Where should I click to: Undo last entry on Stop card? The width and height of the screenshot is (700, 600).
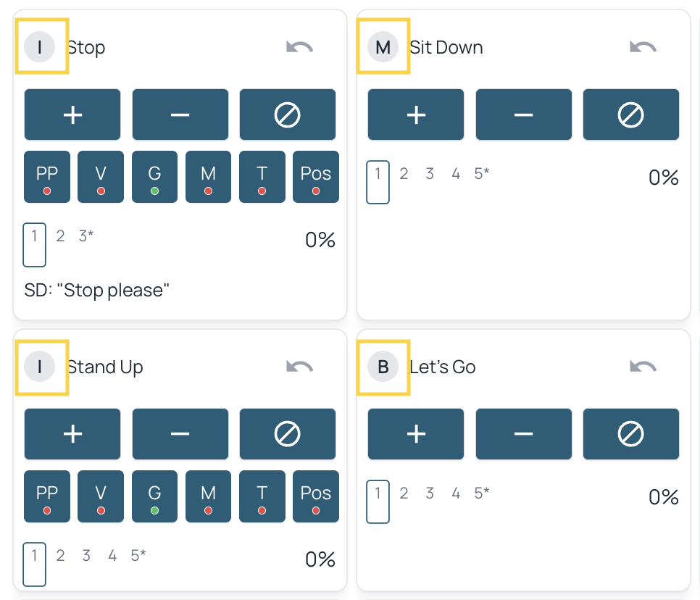pyautogui.click(x=299, y=47)
